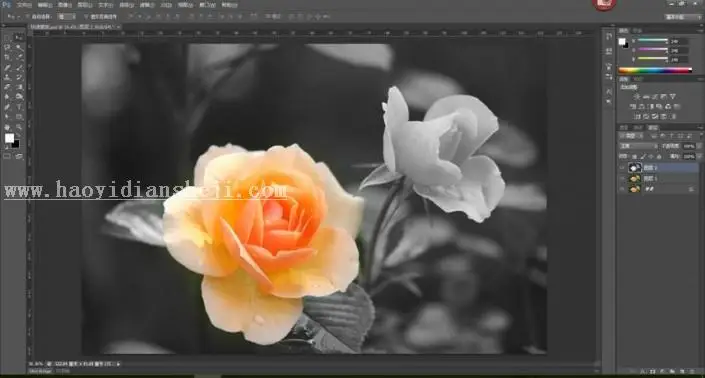Toggle the Show Transform Controls checkbox
The height and width of the screenshot is (378, 705).
(x=86, y=17)
